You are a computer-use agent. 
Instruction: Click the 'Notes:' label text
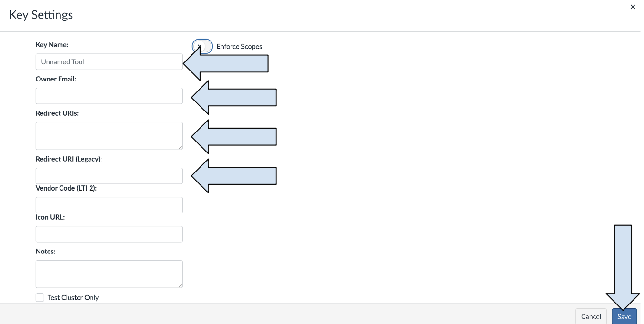point(45,251)
